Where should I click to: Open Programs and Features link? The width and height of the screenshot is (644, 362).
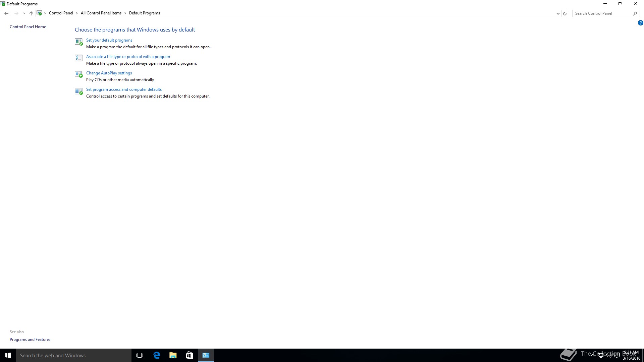click(30, 340)
